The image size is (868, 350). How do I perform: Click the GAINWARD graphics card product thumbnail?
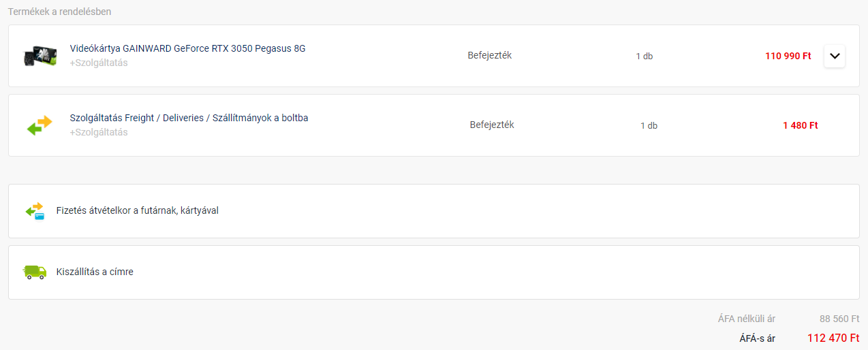[x=39, y=56]
